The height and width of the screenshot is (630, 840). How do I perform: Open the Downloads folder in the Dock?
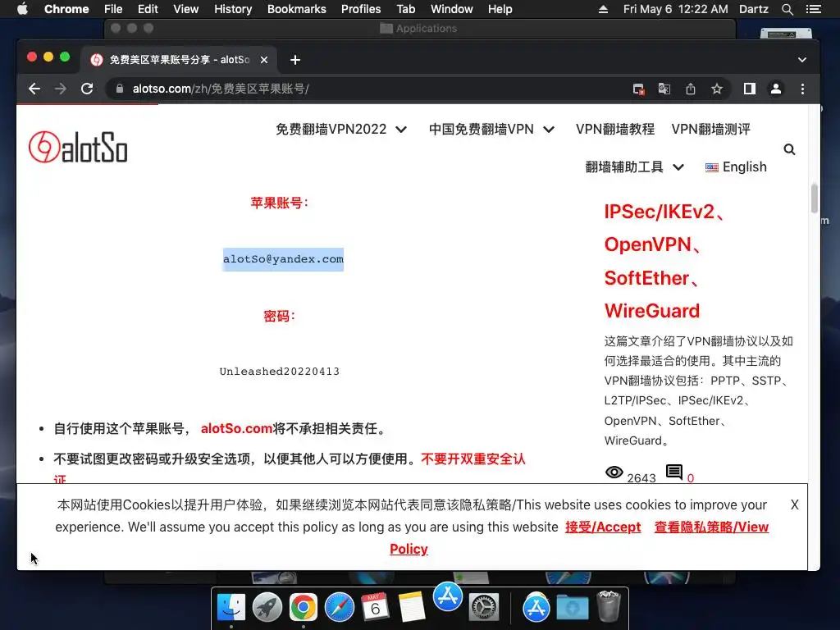coord(573,608)
